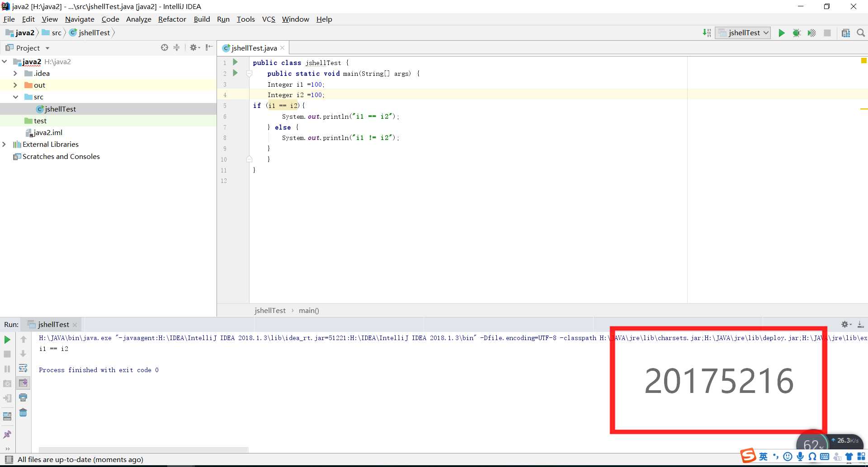Screen dimensions: 868x467
Task: Click up the stack trace arrow
Action: point(24,339)
